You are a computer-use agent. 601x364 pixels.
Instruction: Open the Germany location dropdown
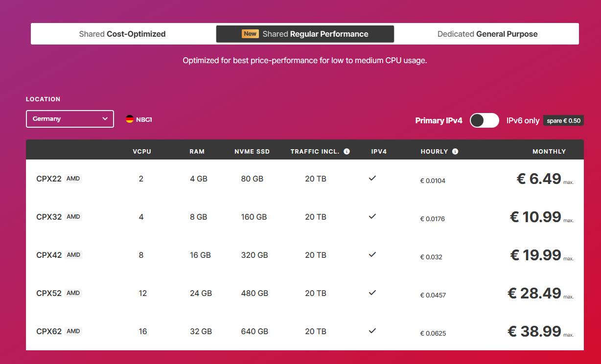pos(69,118)
